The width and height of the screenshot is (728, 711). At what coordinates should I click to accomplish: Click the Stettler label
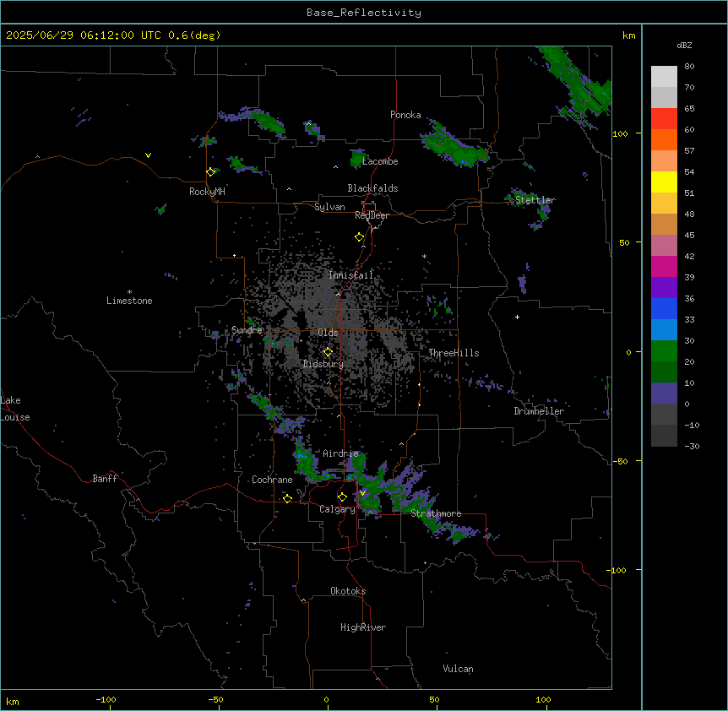point(535,200)
